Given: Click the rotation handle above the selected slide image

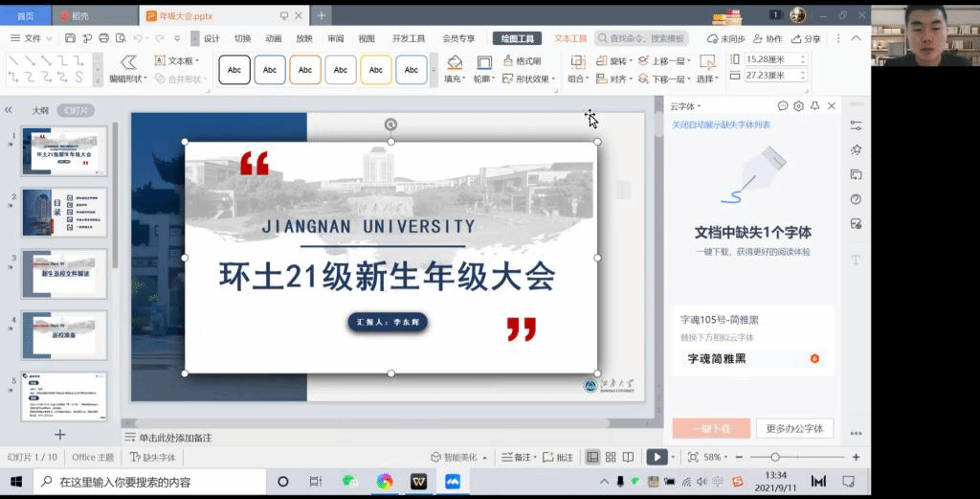Looking at the screenshot, I should [390, 125].
